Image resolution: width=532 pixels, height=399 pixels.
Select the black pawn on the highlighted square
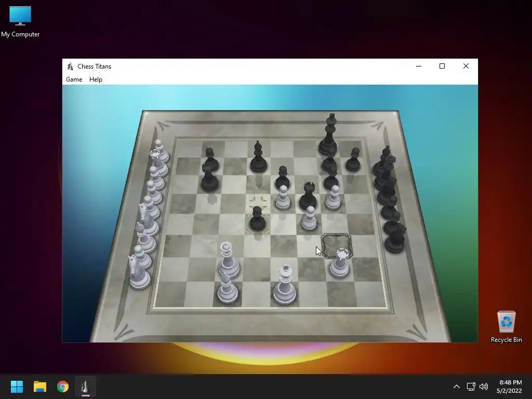[x=257, y=220]
